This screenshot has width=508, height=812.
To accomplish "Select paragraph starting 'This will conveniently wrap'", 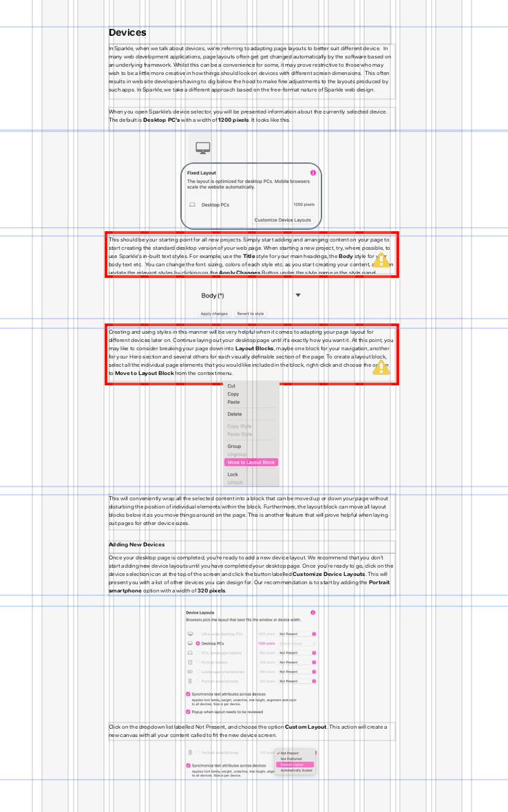I will coord(251,511).
